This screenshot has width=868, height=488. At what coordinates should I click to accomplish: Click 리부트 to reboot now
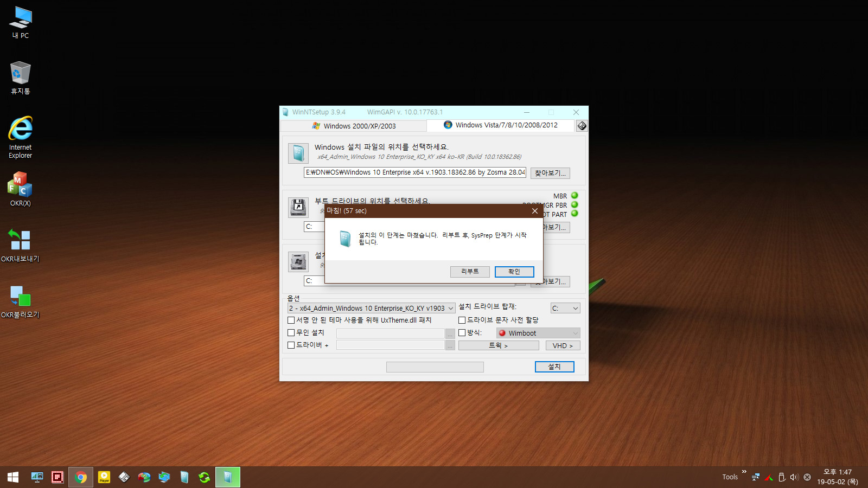[470, 272]
